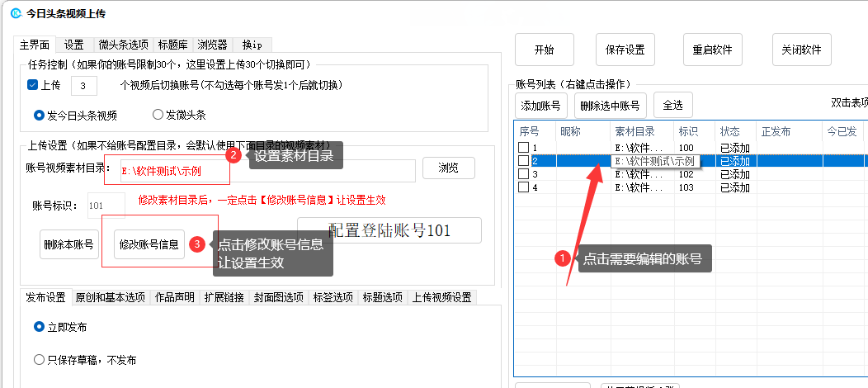
Task: Open the 扩展链接 tab
Action: pyautogui.click(x=224, y=297)
